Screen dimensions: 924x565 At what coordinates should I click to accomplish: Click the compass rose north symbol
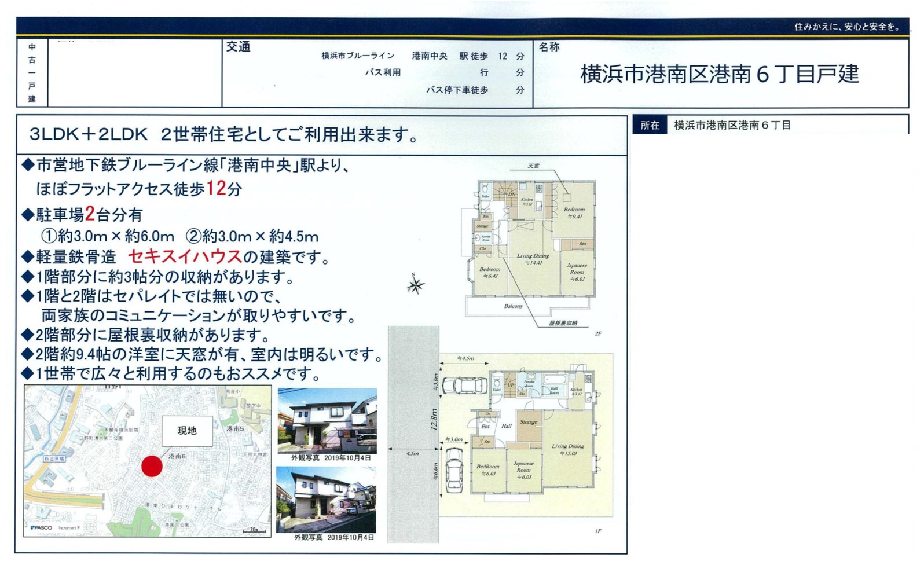coord(415,284)
